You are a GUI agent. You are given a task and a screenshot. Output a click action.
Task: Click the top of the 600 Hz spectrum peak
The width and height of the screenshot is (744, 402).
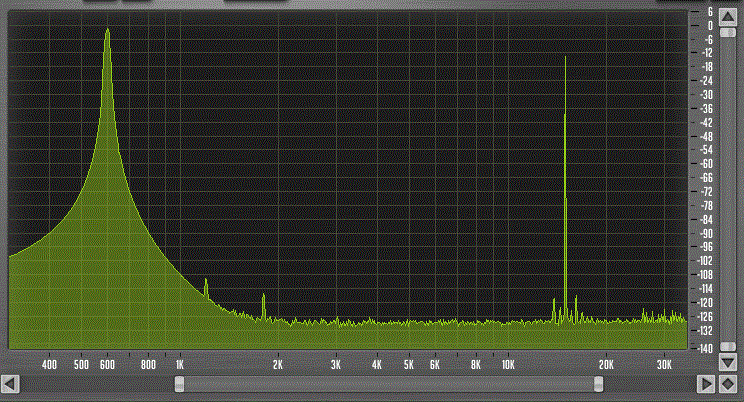(108, 30)
